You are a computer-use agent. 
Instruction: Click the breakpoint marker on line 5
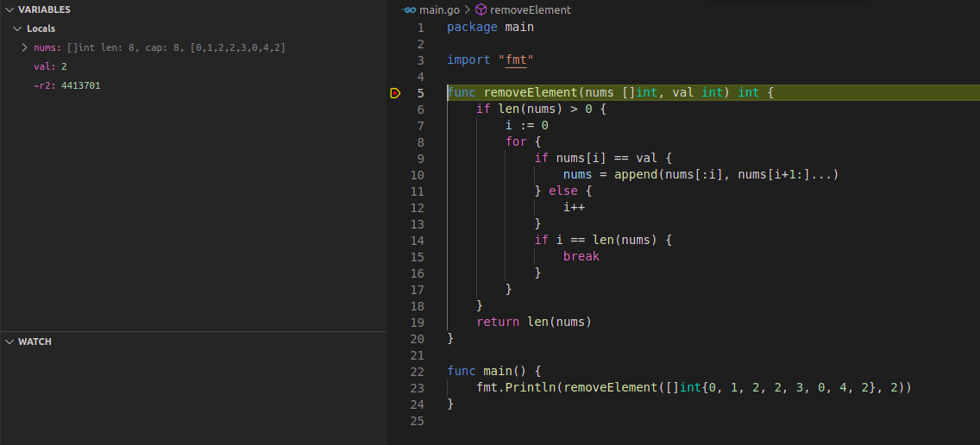pos(395,93)
